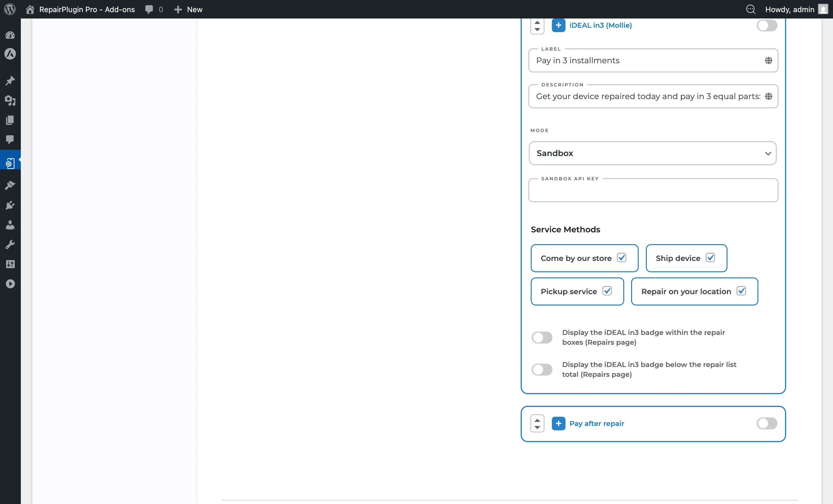Select the Pages icon in the sidebar

click(x=10, y=120)
